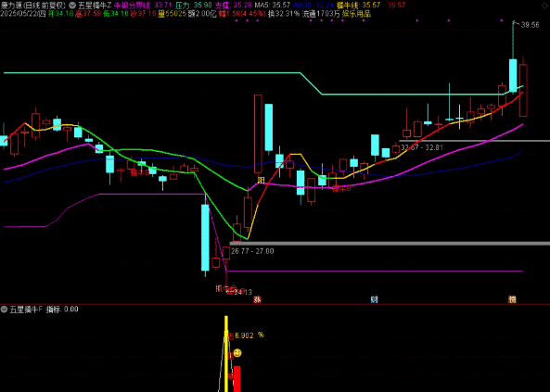Select the tall yellow indicator bar
The width and height of the screenshot is (550, 392).
click(x=226, y=354)
